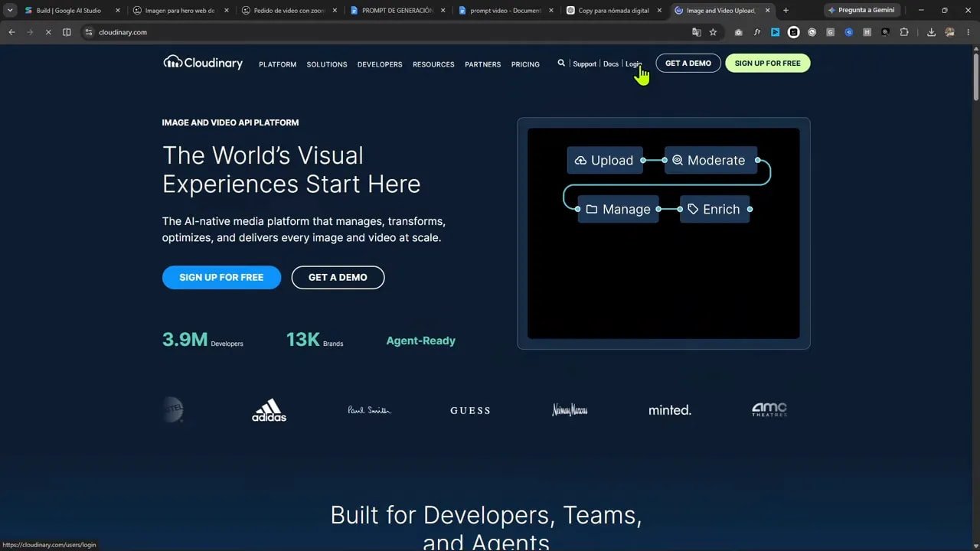Expand the Platform navigation menu
The width and height of the screenshot is (980, 551).
[277, 64]
